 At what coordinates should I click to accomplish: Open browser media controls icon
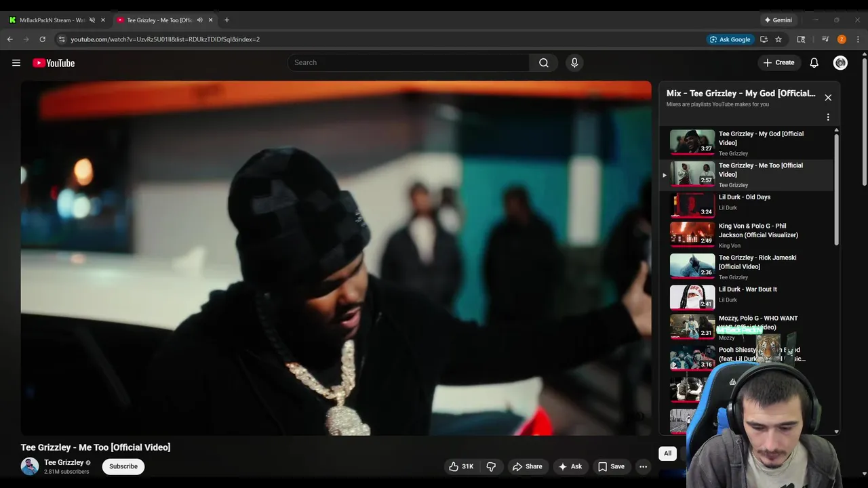[x=825, y=39]
